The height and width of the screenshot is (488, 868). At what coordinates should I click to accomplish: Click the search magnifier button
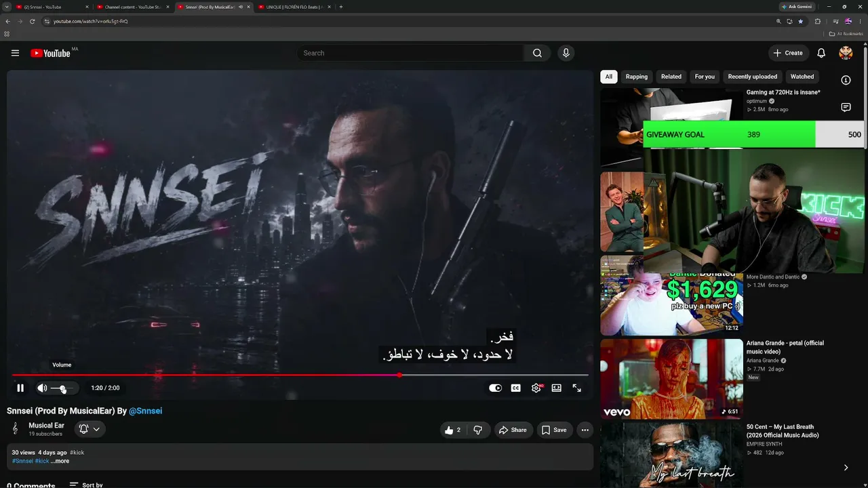537,53
